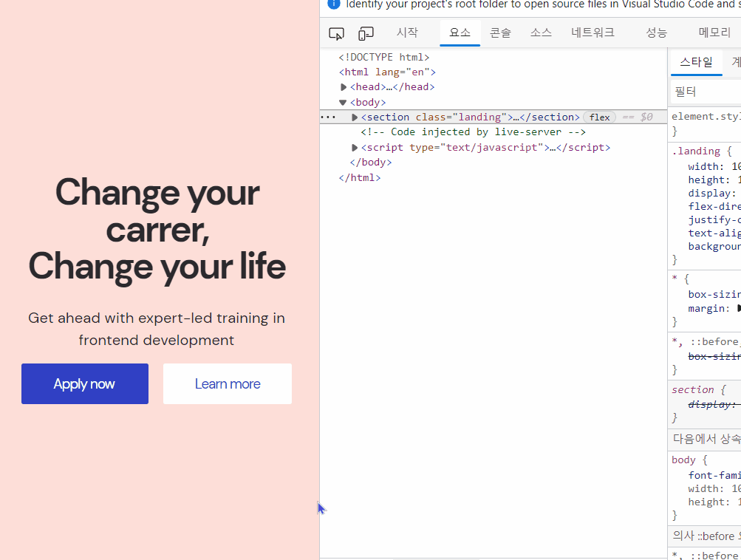
Task: Click the body selector in styles
Action: tap(683, 460)
